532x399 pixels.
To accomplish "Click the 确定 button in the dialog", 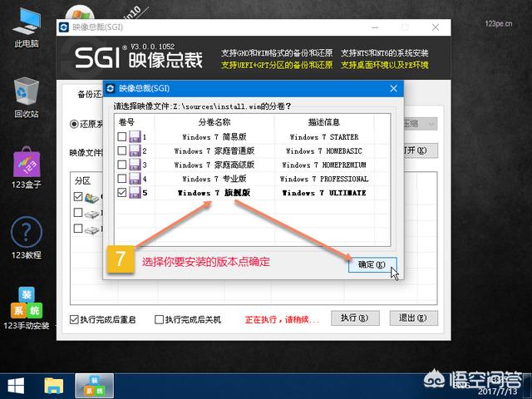I will pyautogui.click(x=371, y=264).
